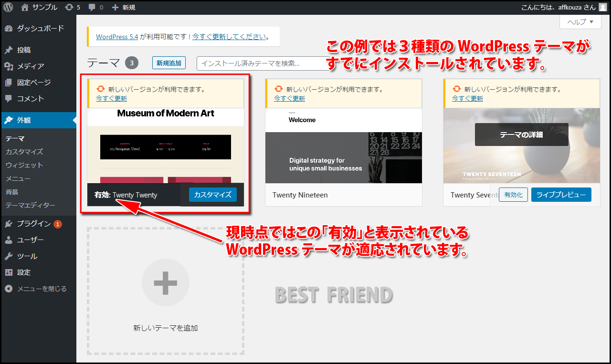
Task: Click 今すぐ更新 for Twenty Twenty theme
Action: click(111, 98)
